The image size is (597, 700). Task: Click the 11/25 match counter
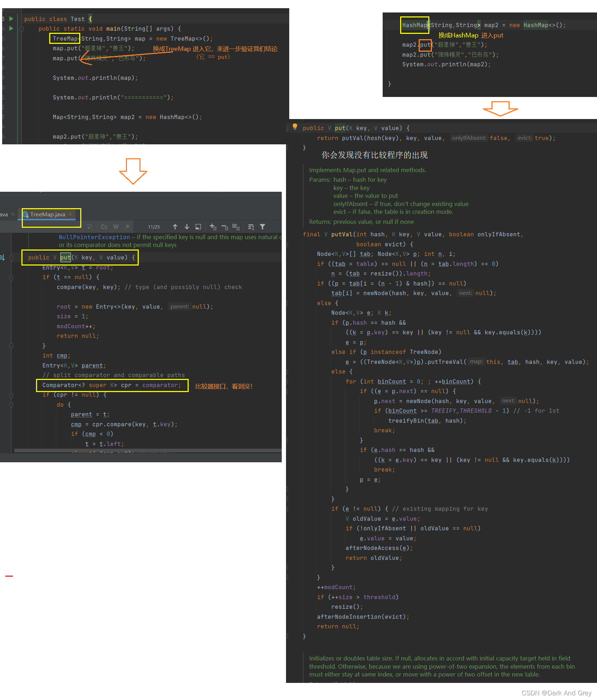click(x=154, y=227)
